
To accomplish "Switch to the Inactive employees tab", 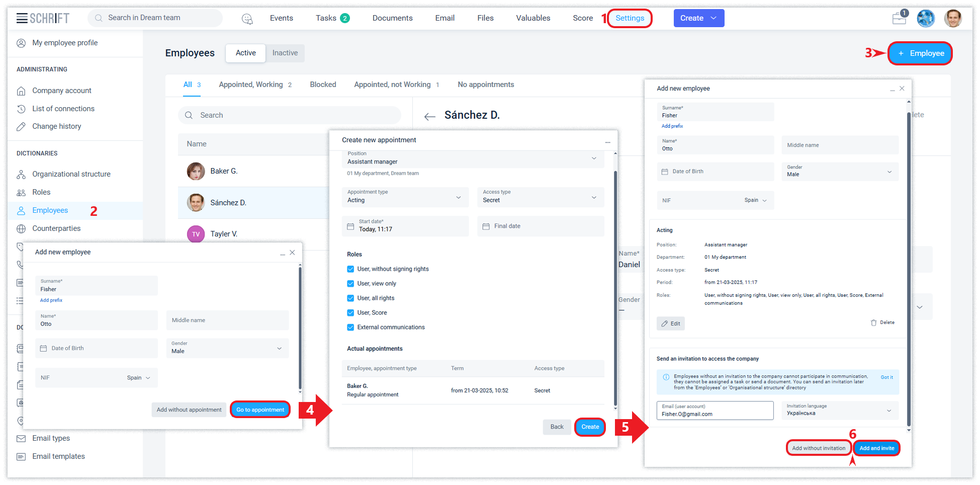I will (285, 53).
